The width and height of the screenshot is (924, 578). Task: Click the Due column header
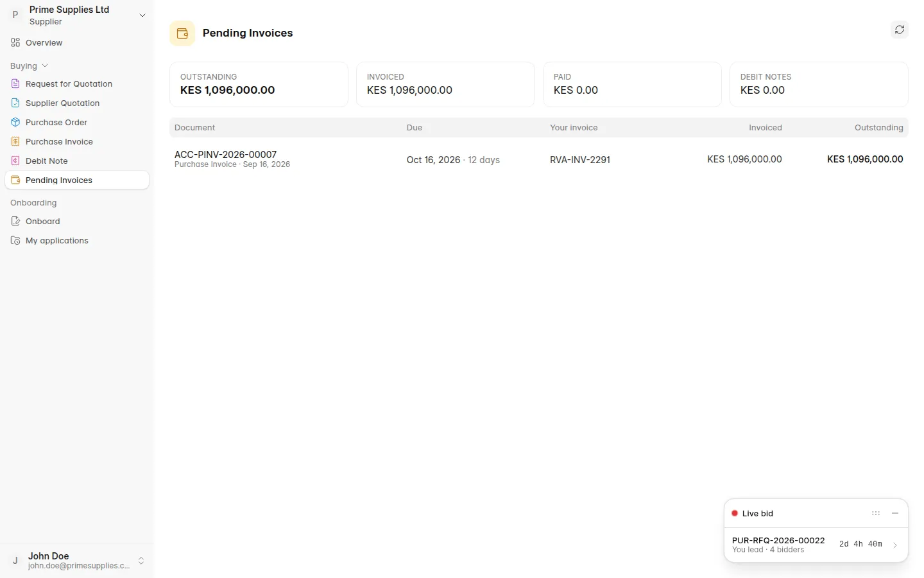(415, 127)
